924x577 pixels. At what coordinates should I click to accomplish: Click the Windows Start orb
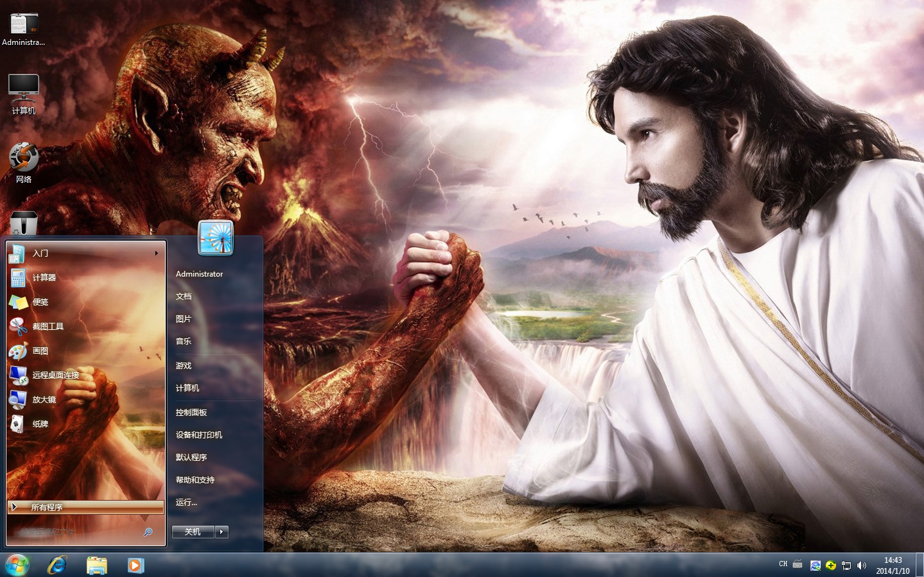[x=17, y=565]
